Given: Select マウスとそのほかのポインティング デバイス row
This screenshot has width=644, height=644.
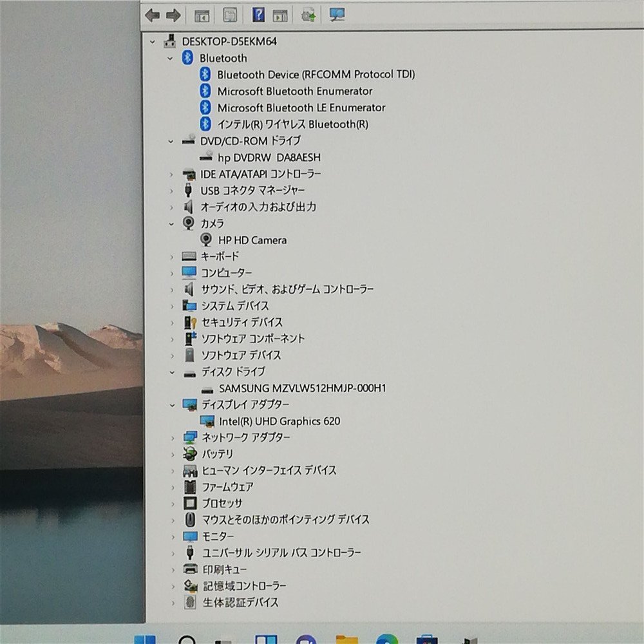Looking at the screenshot, I should click(286, 520).
